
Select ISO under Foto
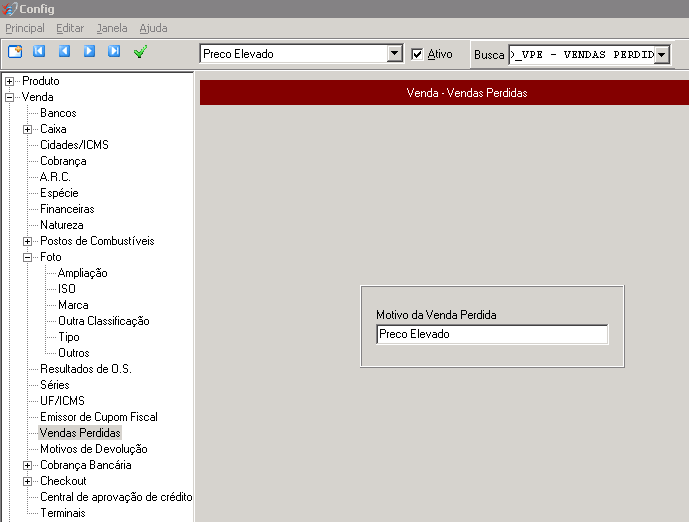67,289
